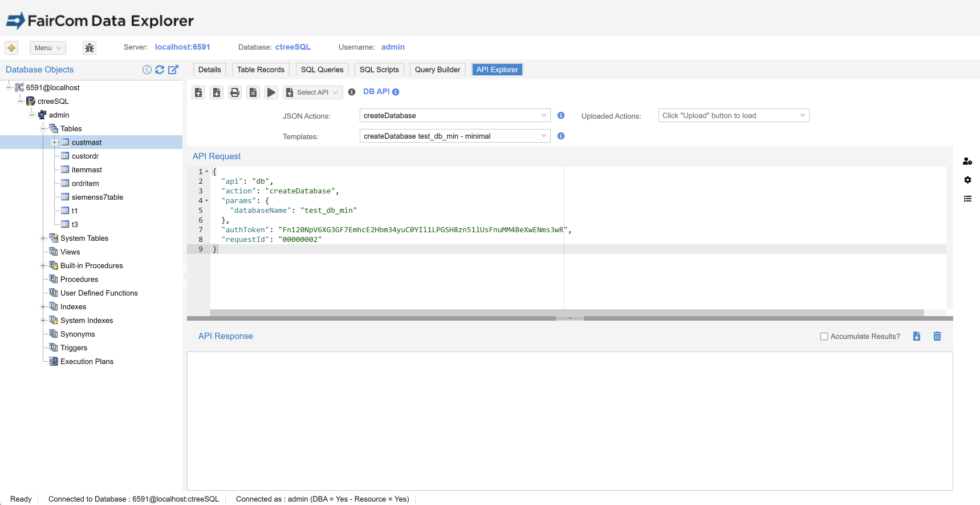Open the user settings icon on right sidebar
This screenshot has height=505, width=980.
coord(967,161)
